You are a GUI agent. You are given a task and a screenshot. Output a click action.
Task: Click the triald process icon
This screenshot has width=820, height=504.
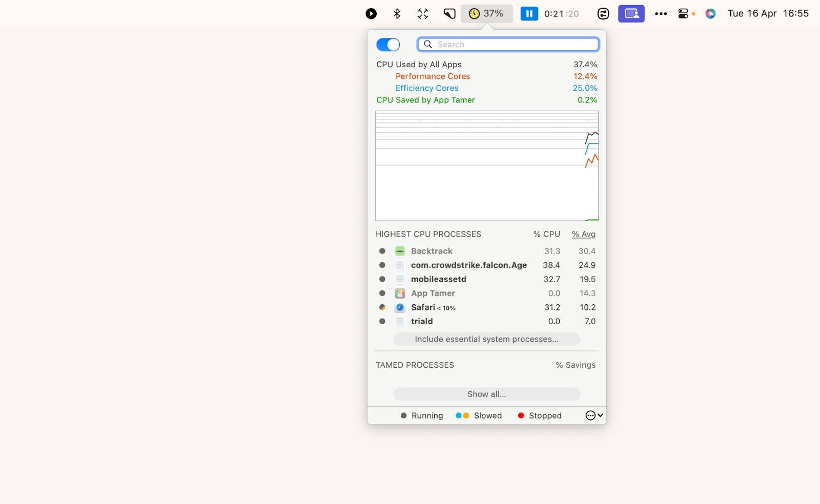point(400,322)
